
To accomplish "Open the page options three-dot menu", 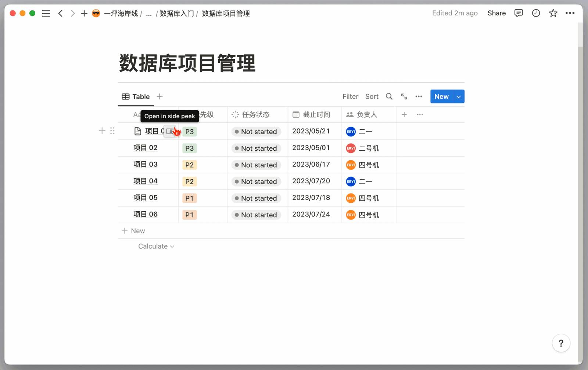I will coord(570,13).
